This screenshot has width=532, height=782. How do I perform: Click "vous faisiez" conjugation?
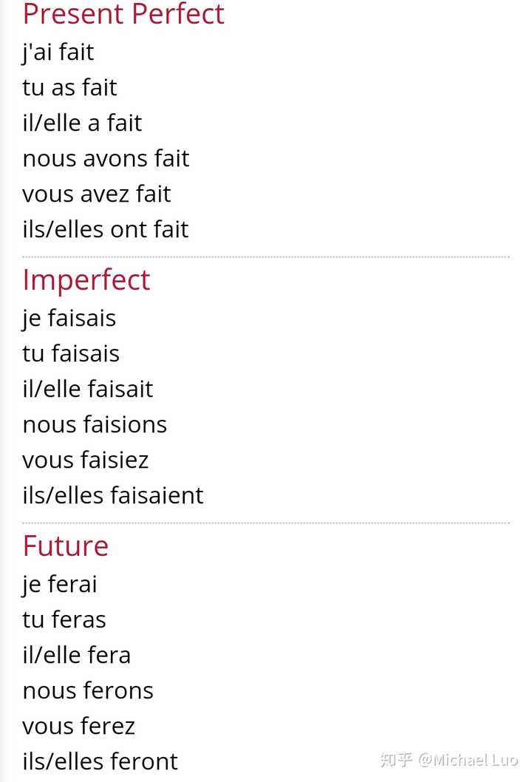pyautogui.click(x=86, y=460)
